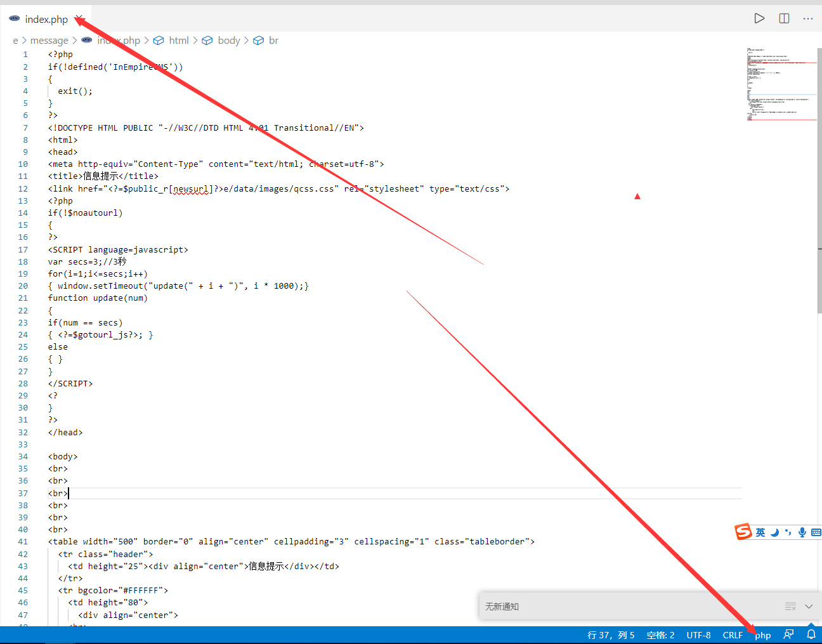Click 空格: 2 to change indentation
The height and width of the screenshot is (644, 822).
[660, 634]
